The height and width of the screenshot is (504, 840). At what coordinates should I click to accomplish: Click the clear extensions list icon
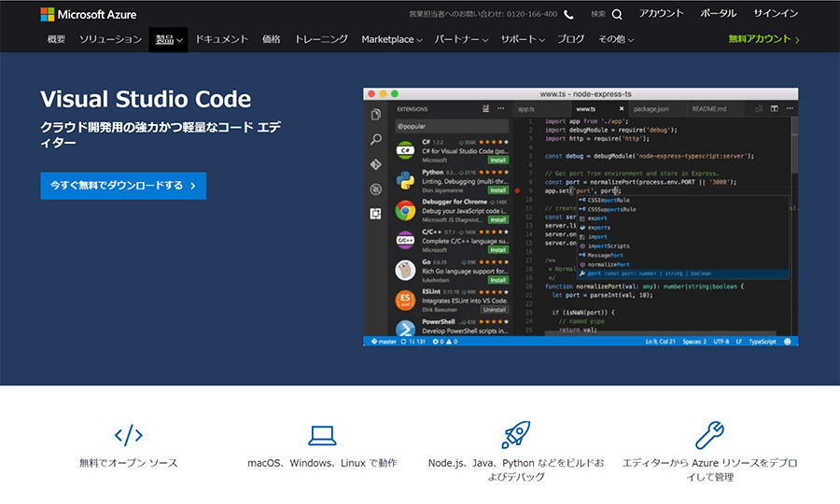click(x=485, y=108)
